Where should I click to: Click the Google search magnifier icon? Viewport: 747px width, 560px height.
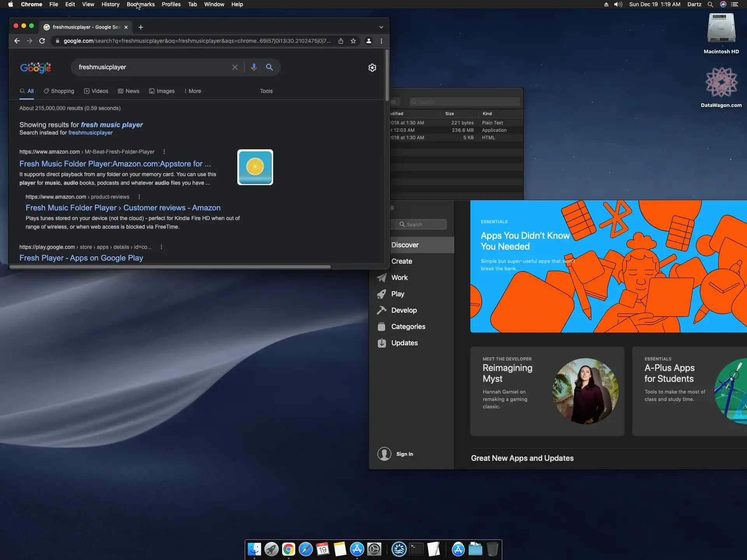(269, 67)
